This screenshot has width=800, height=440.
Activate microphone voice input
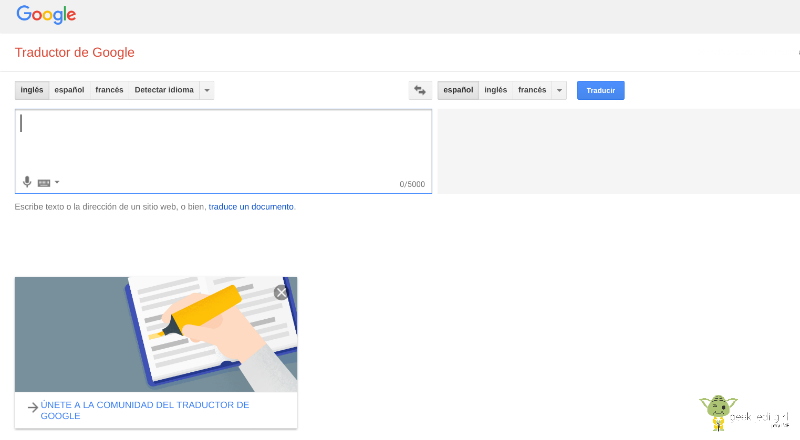coord(27,182)
